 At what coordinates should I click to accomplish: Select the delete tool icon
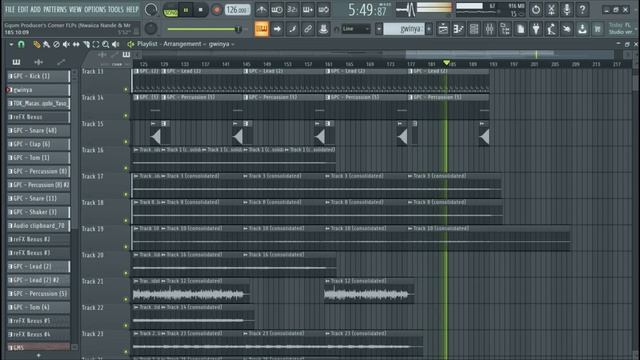[x=56, y=44]
